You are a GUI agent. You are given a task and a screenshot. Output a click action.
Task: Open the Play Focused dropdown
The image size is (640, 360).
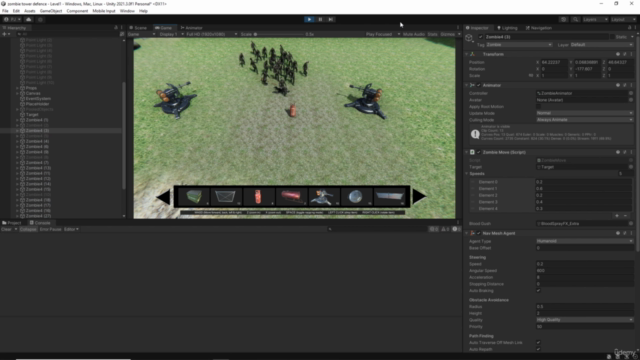pyautogui.click(x=382, y=34)
